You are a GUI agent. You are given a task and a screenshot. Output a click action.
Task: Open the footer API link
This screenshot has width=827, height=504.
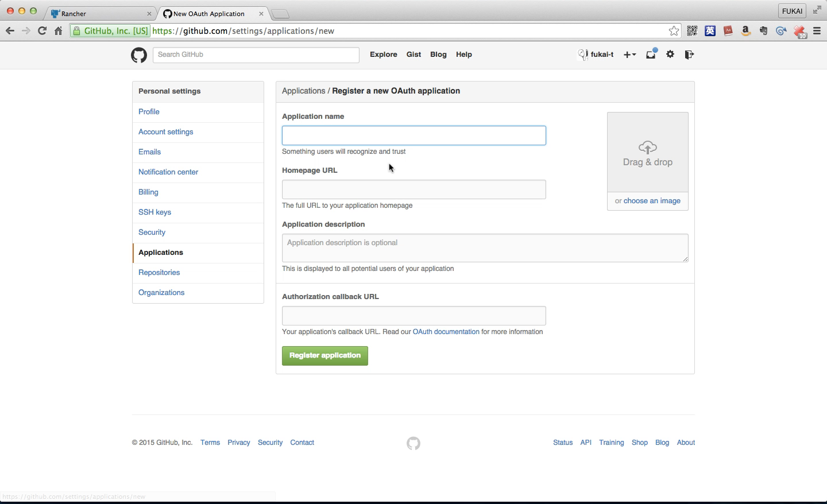click(586, 443)
